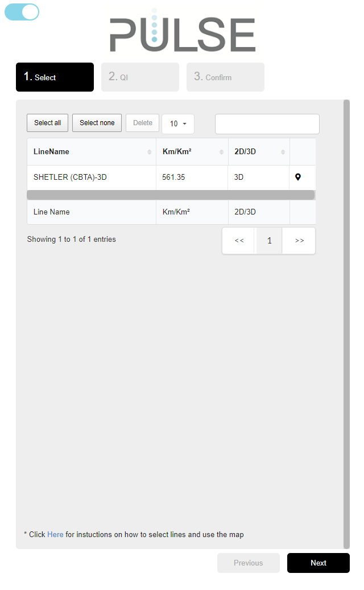Click the Next button

[x=318, y=563]
